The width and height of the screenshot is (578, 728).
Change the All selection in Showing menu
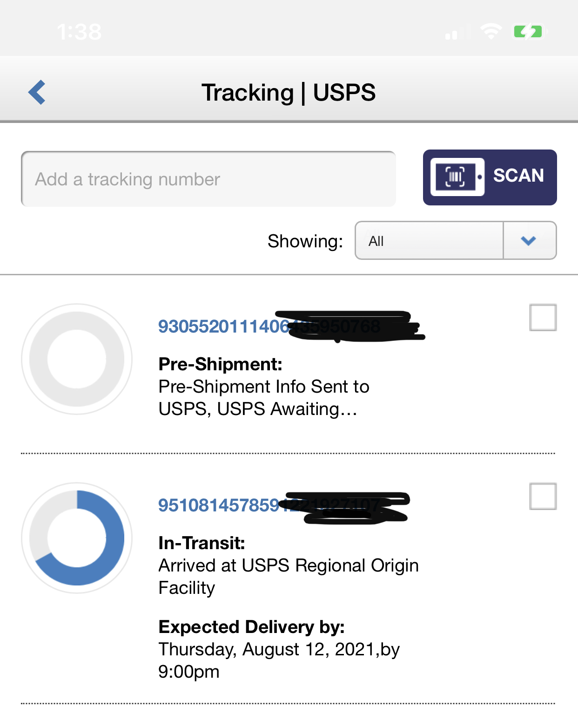tap(428, 240)
